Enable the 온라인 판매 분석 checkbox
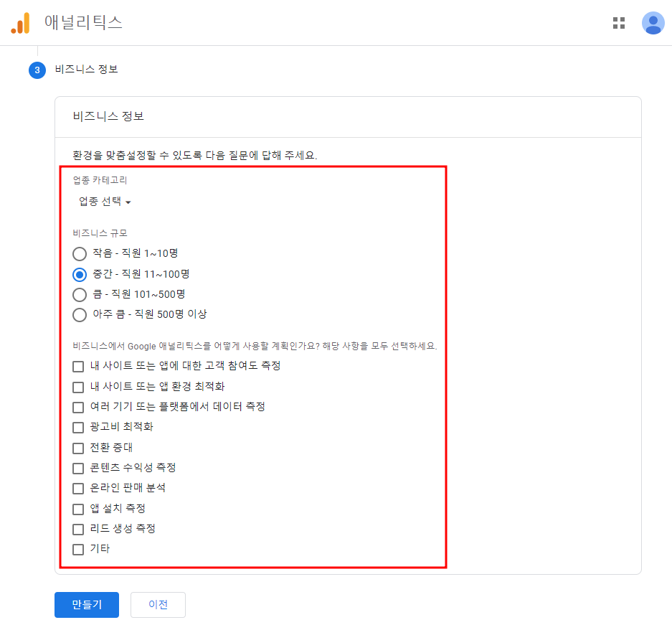Image resolution: width=672 pixels, height=625 pixels. [78, 488]
